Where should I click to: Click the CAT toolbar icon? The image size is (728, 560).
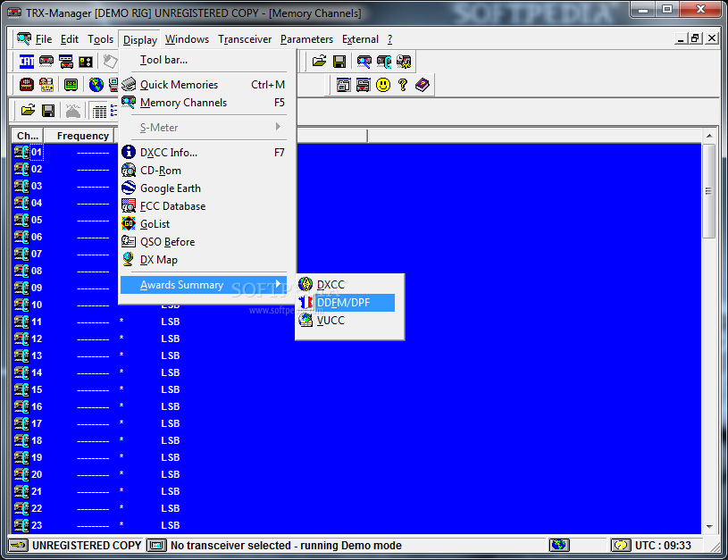click(x=27, y=62)
